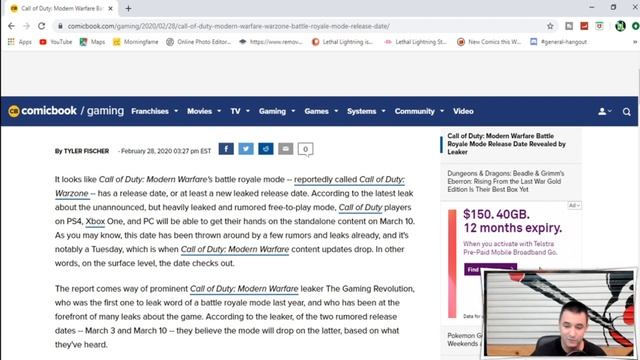Viewport: 640px width, 360px height.
Task: Show more bookmarks overflow chevron
Action: coord(635,42)
